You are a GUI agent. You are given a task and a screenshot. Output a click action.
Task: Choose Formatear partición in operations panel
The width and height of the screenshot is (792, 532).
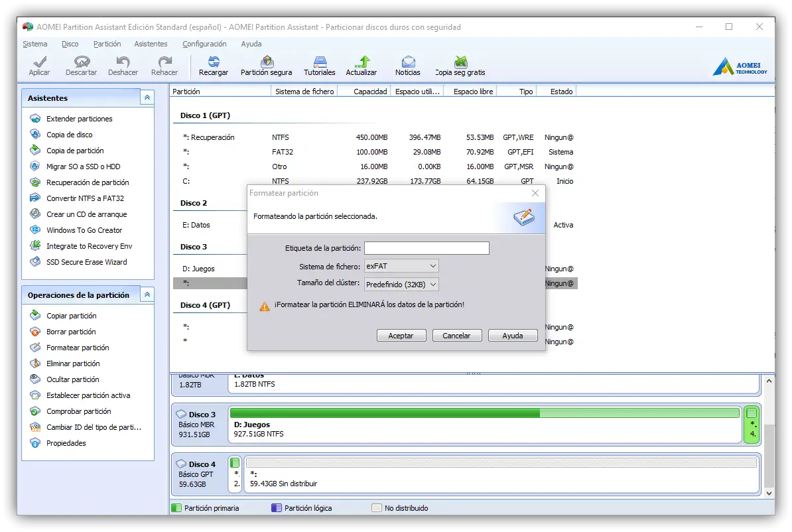tap(77, 348)
